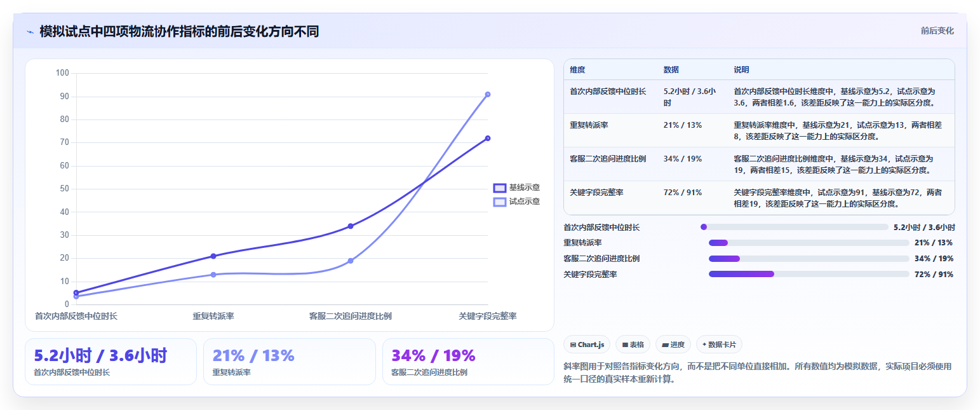The height and width of the screenshot is (410, 980).
Task: Click the baseline point at 关键字段完整率 (72)
Action: pyautogui.click(x=488, y=138)
